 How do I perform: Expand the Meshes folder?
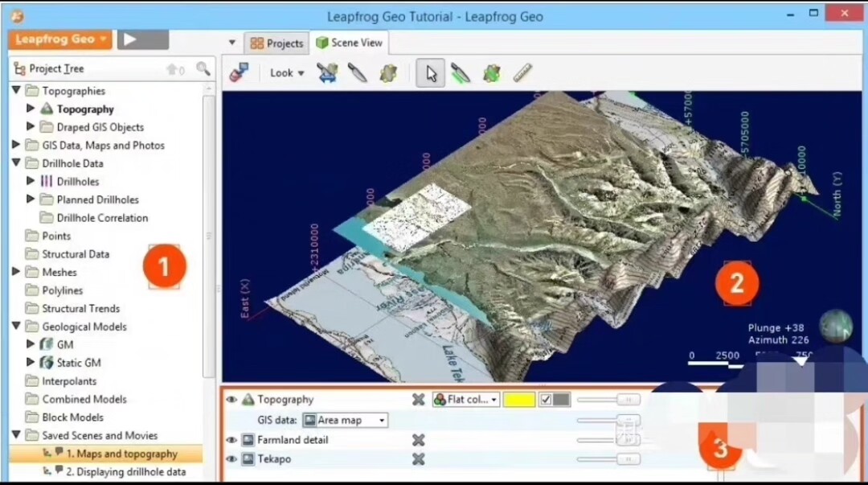coord(16,272)
